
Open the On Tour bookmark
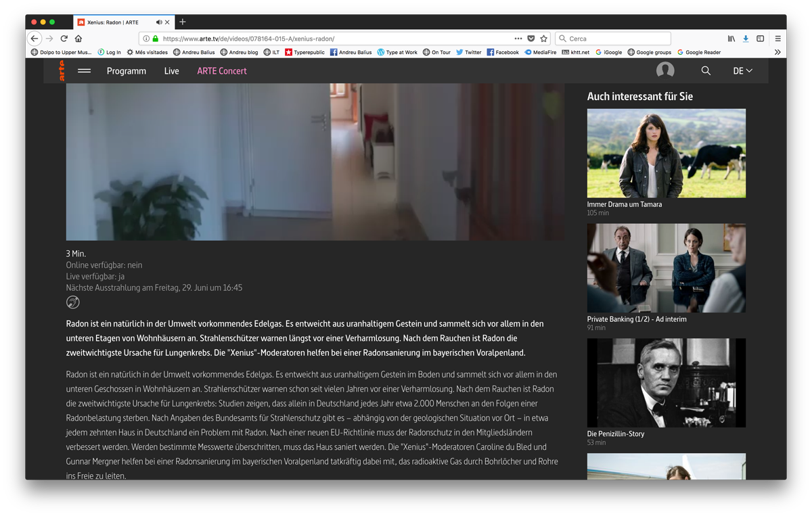click(x=436, y=52)
